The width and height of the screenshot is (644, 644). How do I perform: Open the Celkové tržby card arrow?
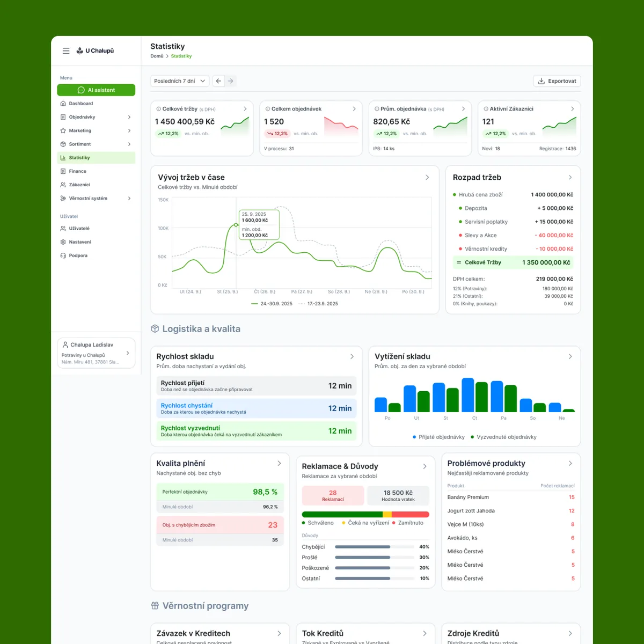pyautogui.click(x=245, y=109)
